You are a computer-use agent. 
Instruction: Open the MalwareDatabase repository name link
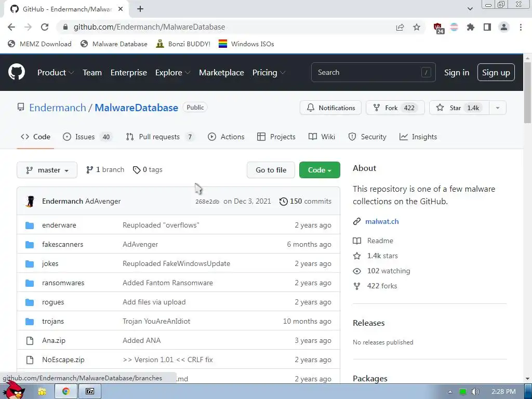coord(137,108)
